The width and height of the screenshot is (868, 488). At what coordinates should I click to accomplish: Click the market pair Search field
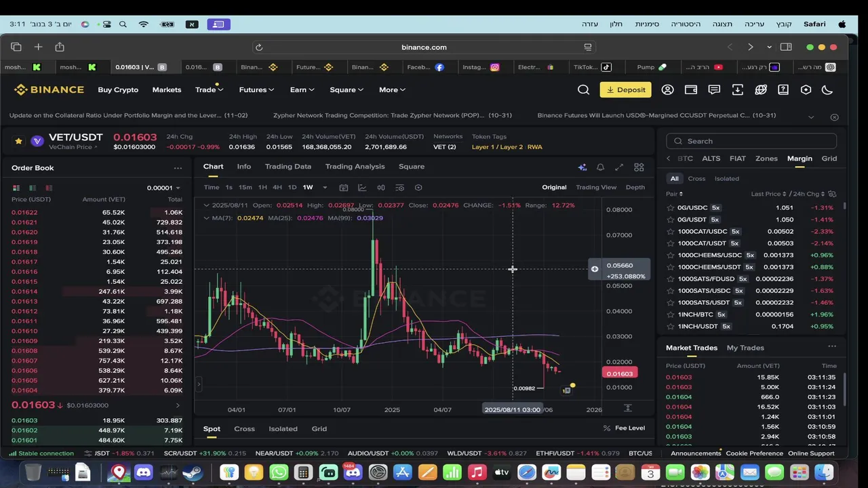(751, 141)
